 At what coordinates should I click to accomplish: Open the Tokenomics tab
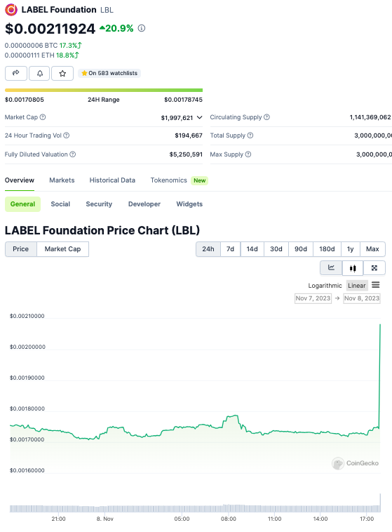click(168, 180)
